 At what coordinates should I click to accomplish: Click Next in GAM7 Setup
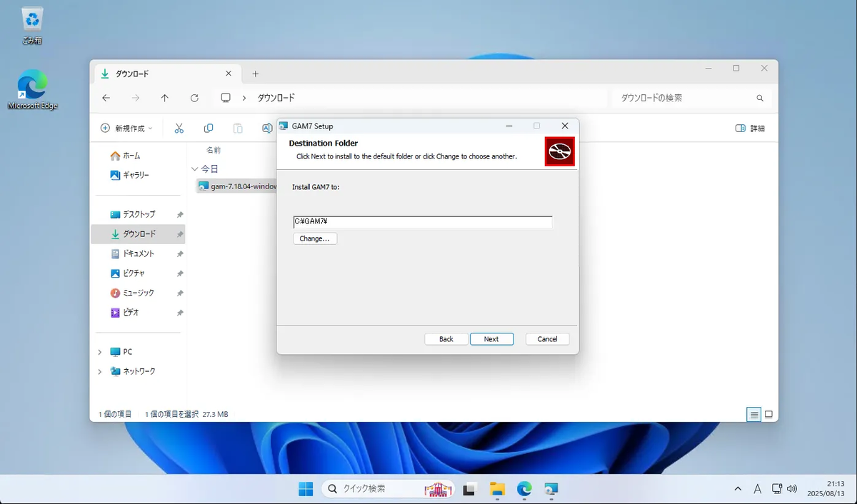click(x=491, y=338)
